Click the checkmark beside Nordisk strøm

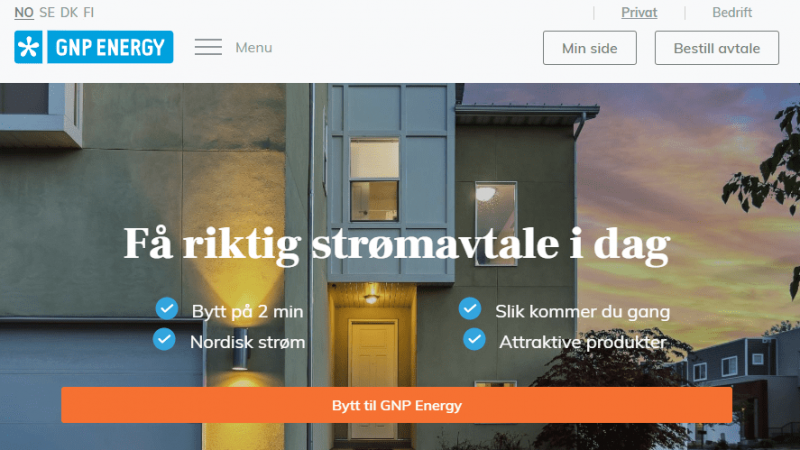click(164, 339)
